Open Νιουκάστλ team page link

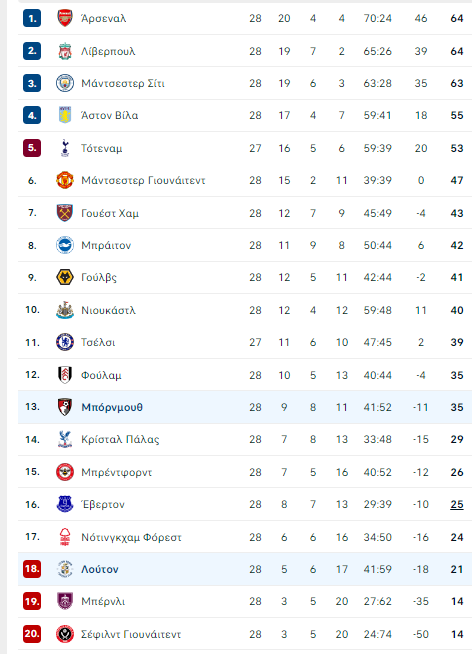pyautogui.click(x=108, y=310)
